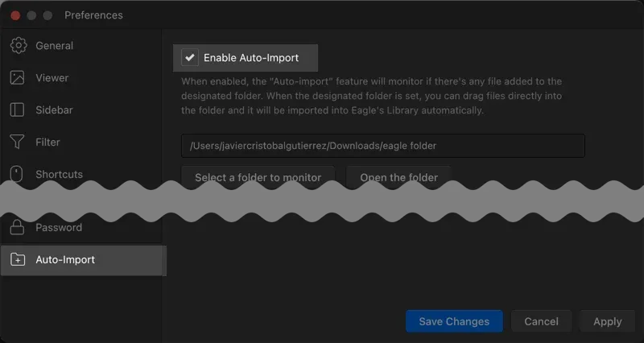This screenshot has height=343, width=644.
Task: Click the monitored folder path field
Action: pos(383,146)
